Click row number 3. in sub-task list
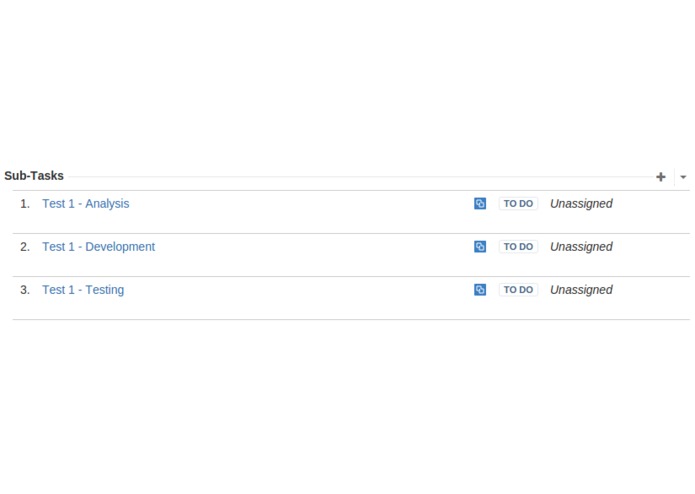The image size is (695, 494). 25,289
